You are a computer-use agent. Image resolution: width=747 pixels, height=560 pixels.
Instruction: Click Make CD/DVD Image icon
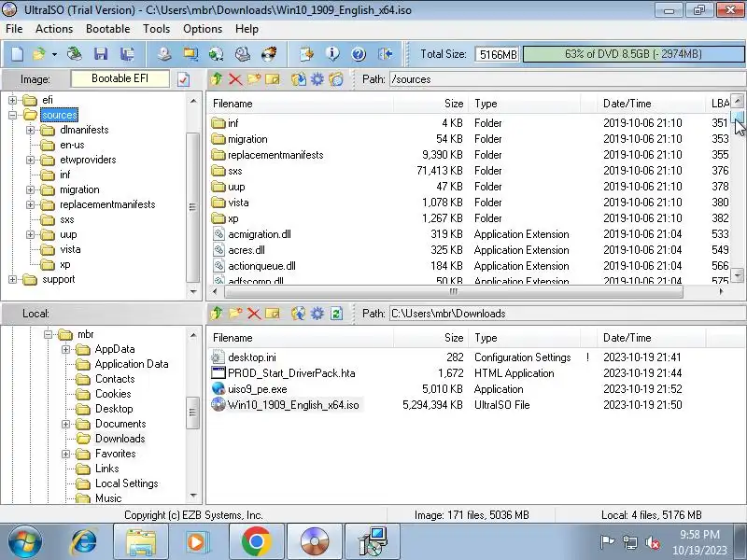(164, 54)
